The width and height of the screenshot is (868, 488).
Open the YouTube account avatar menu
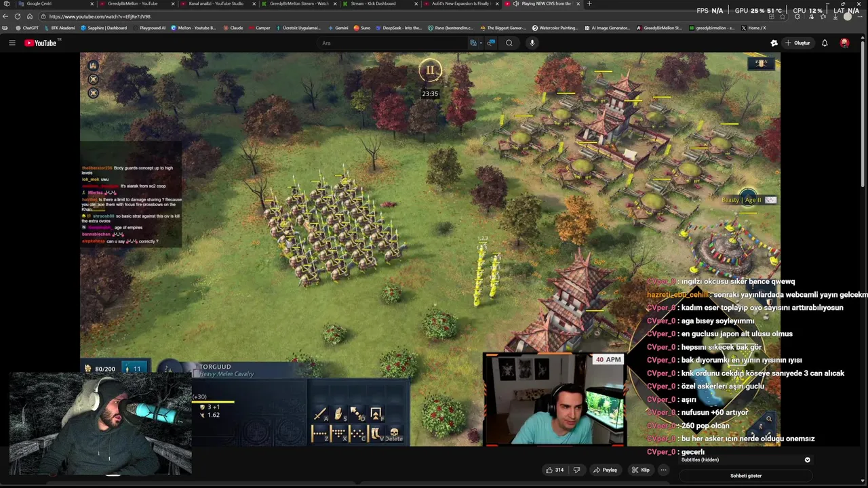[x=844, y=43]
